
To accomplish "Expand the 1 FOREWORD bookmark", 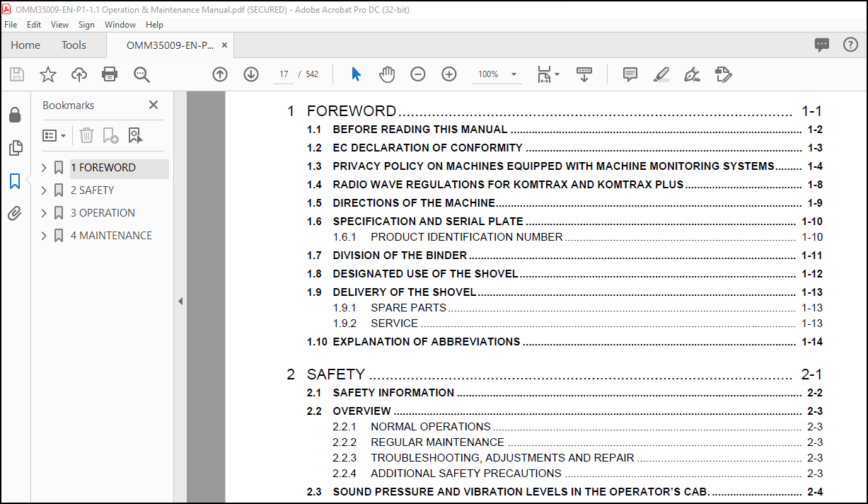I will [x=44, y=168].
